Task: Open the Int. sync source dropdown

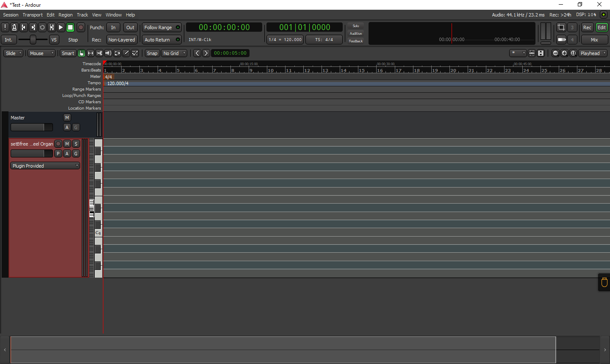Action: coord(8,40)
